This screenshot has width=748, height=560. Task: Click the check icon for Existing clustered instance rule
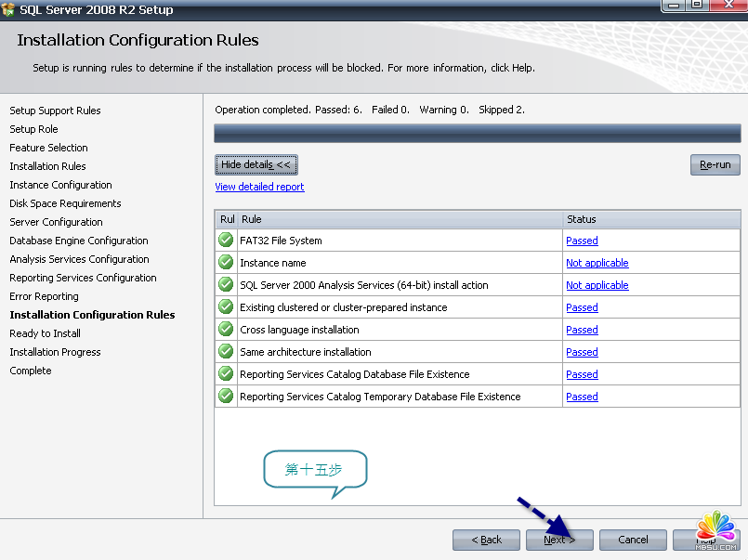click(x=225, y=307)
